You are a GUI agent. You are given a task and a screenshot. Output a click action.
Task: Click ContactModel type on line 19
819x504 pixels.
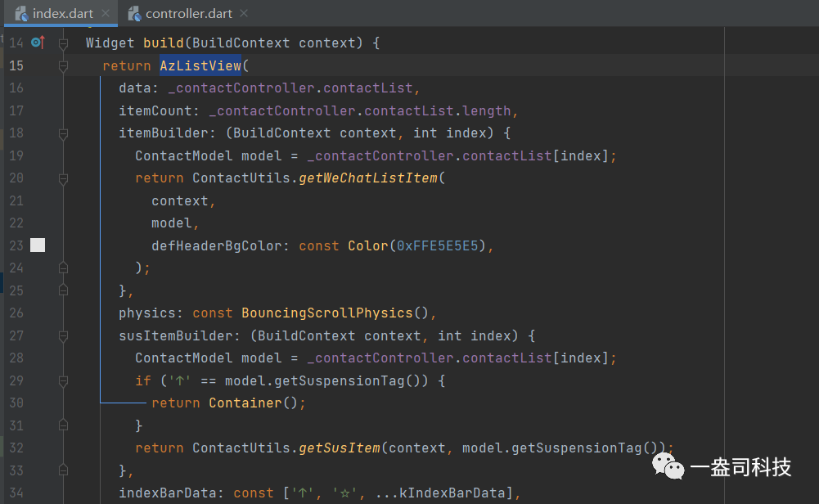[184, 155]
